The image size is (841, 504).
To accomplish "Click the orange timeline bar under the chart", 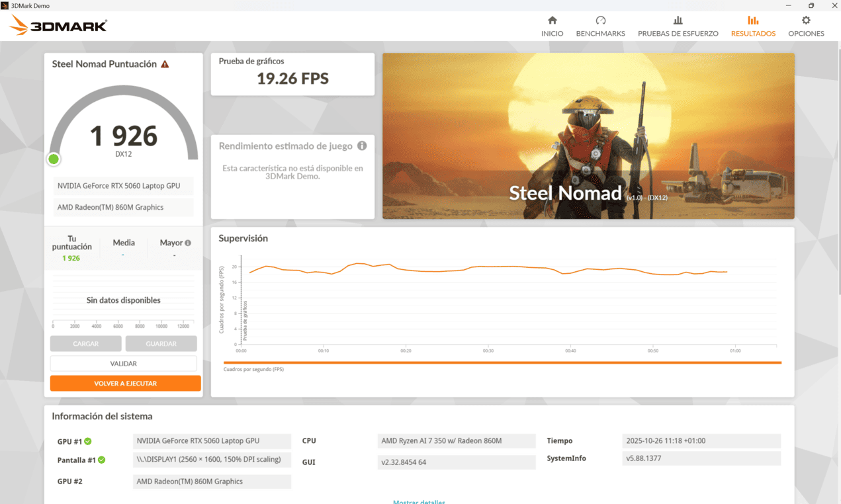I will [502, 362].
